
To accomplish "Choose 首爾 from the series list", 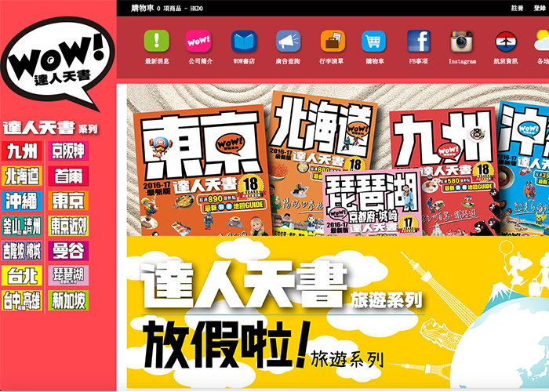I will 68,176.
